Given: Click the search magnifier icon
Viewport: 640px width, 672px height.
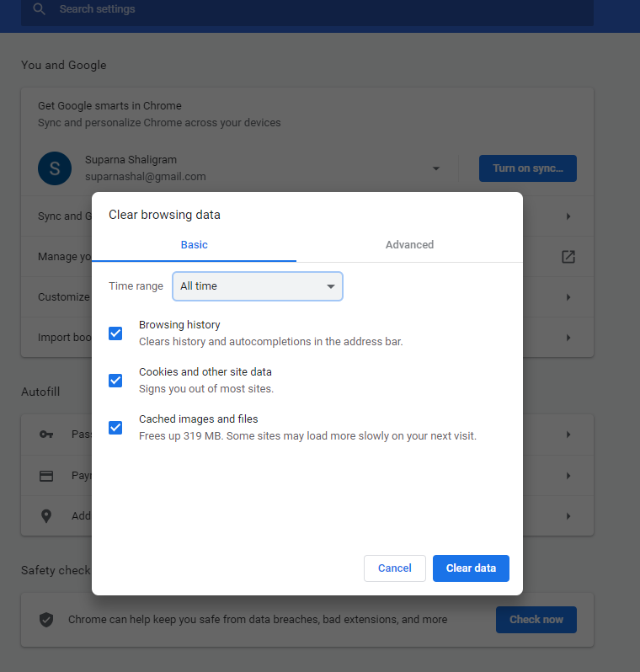Looking at the screenshot, I should 39,9.
